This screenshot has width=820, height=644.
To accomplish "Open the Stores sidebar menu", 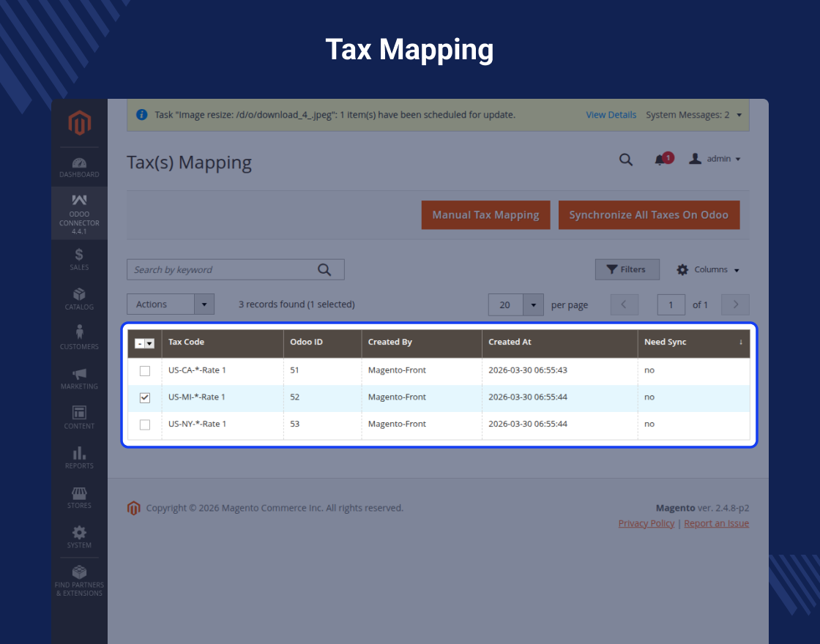I will click(x=80, y=497).
